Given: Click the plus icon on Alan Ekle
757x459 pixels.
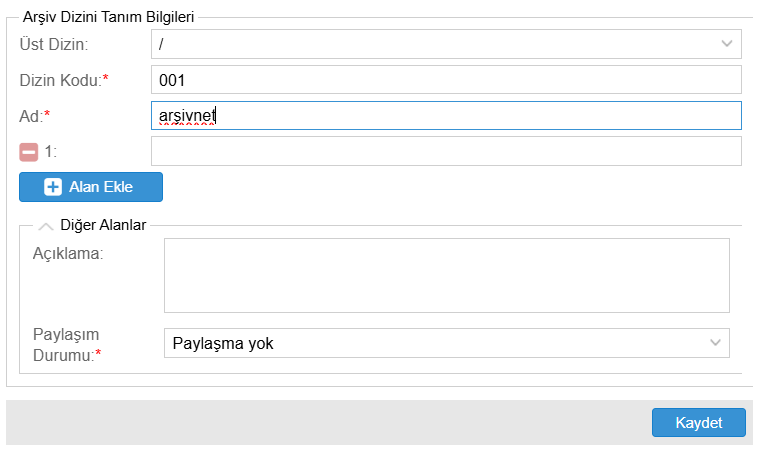Looking at the screenshot, I should (53, 187).
